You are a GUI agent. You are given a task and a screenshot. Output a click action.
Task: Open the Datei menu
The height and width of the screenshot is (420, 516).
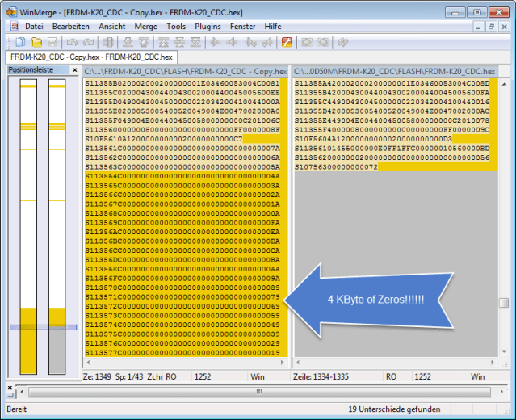click(x=34, y=27)
